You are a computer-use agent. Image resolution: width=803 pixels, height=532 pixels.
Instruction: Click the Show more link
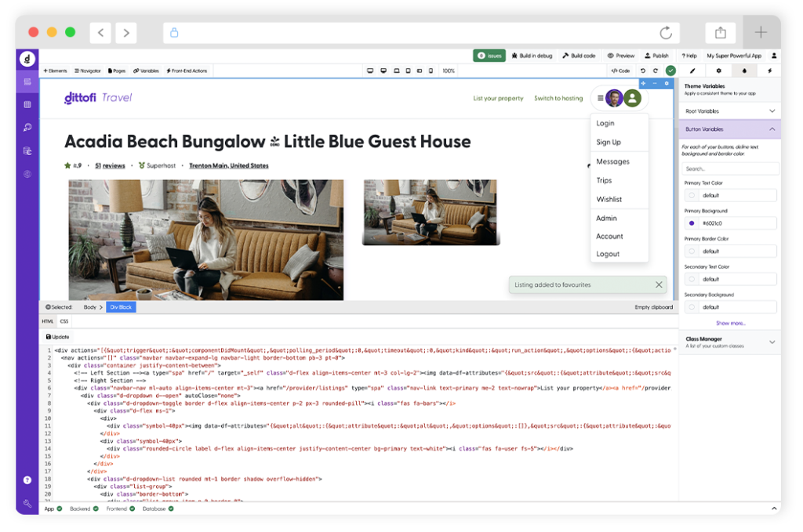pyautogui.click(x=731, y=324)
